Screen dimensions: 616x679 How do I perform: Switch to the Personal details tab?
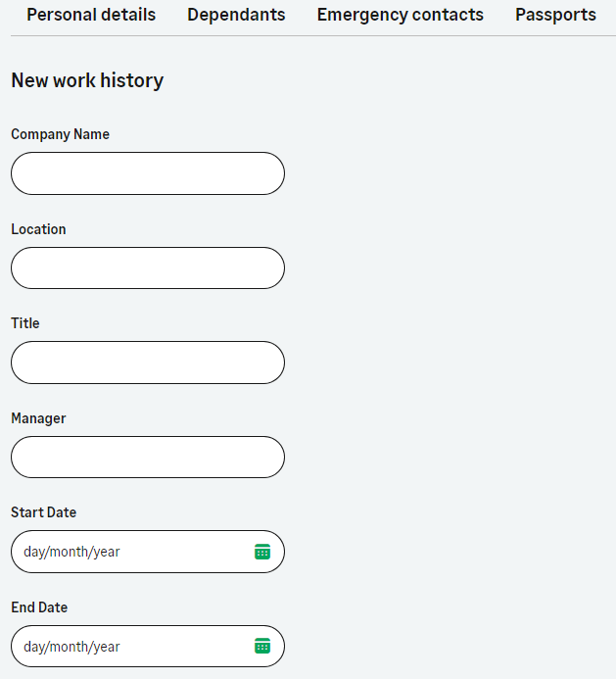pos(91,15)
